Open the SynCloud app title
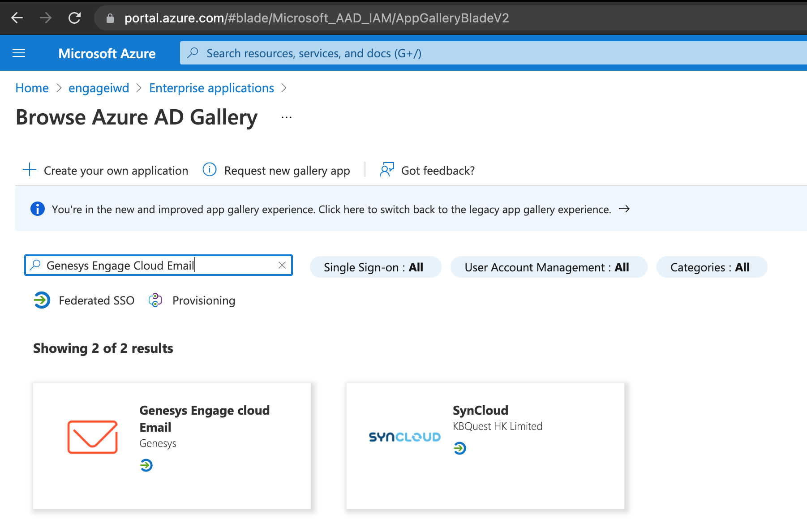Viewport: 807px width, 532px height. [x=481, y=410]
